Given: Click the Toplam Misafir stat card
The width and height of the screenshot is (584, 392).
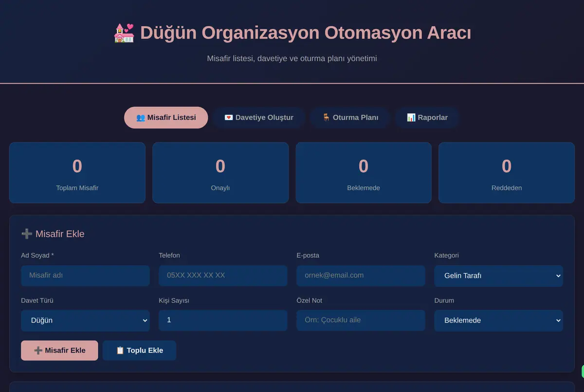Looking at the screenshot, I should pos(77,173).
